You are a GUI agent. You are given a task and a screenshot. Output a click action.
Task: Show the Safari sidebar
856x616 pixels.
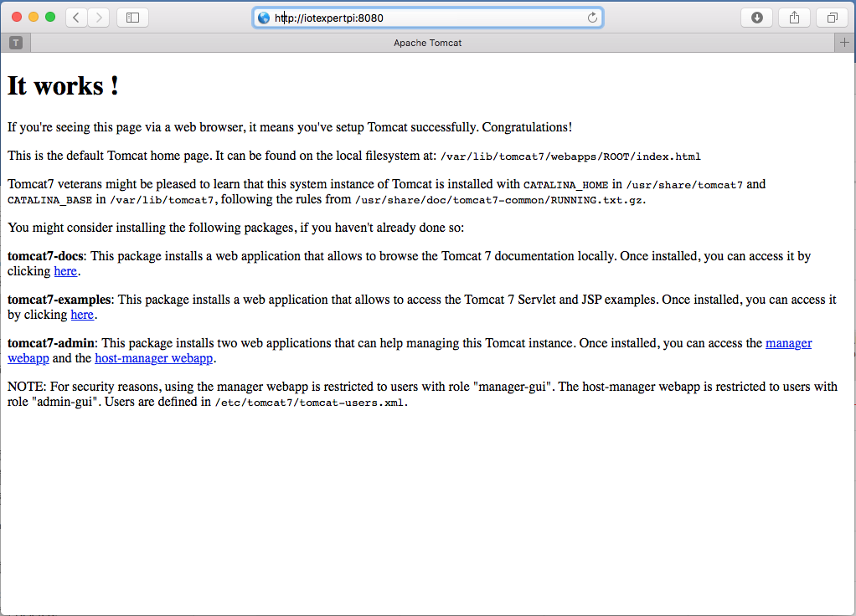[132, 18]
